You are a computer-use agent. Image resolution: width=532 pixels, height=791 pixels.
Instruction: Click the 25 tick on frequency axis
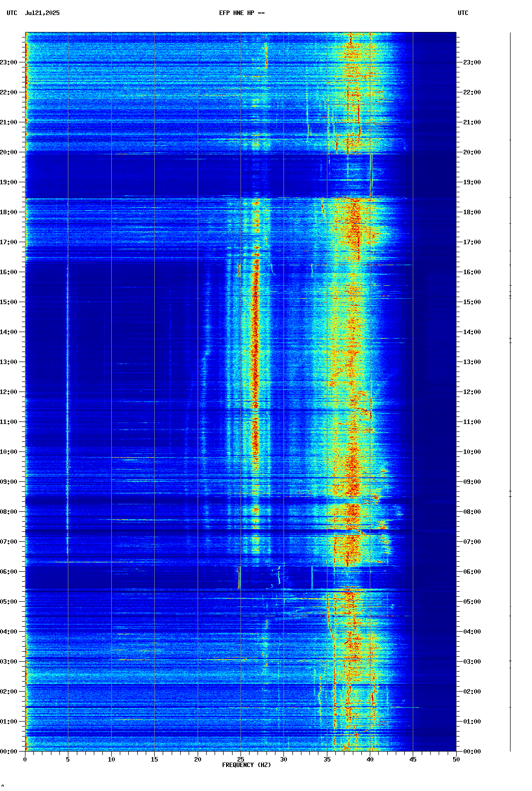coord(241,760)
